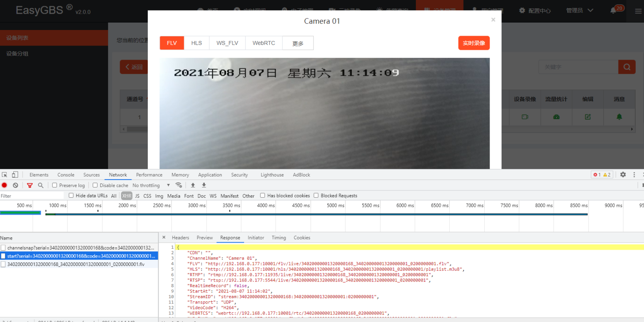Image resolution: width=644 pixels, height=322 pixels.
Task: Open 配置中心 gear item in top navigation
Action: point(535,11)
